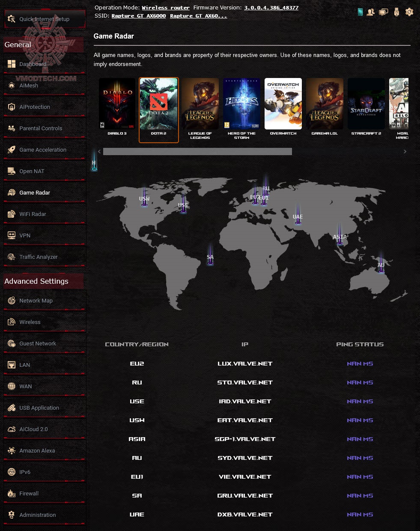The width and height of the screenshot is (420, 531).
Task: Select the StarCraft 2 thumbnail
Action: click(366, 104)
